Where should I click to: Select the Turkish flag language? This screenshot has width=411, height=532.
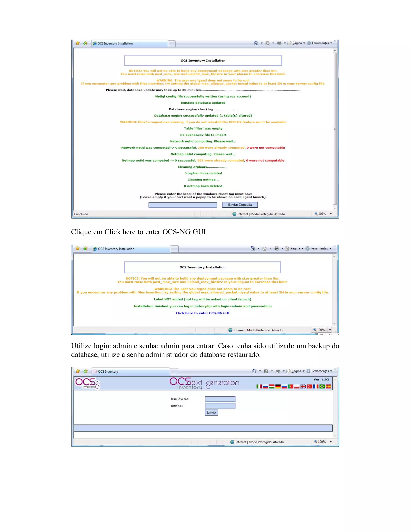coord(309,386)
